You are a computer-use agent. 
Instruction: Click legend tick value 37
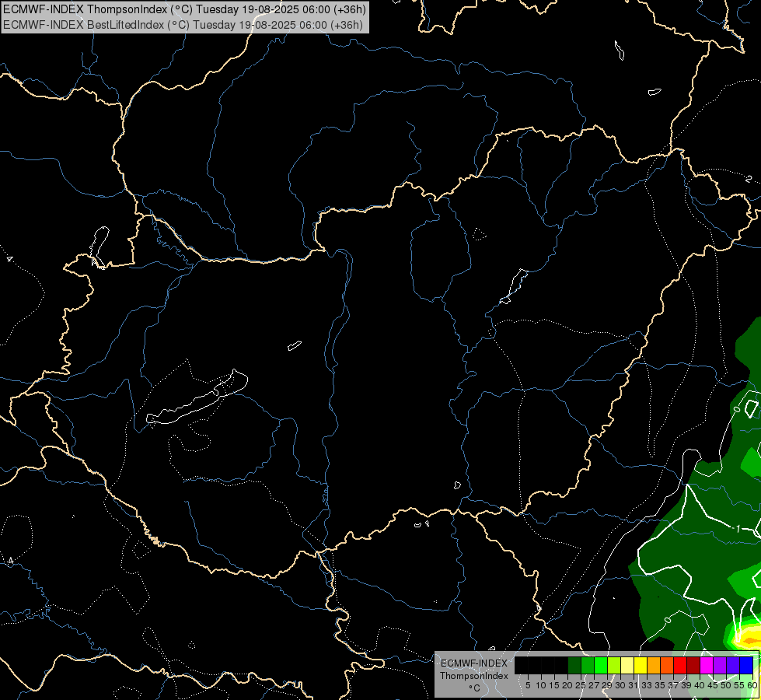tap(674, 685)
